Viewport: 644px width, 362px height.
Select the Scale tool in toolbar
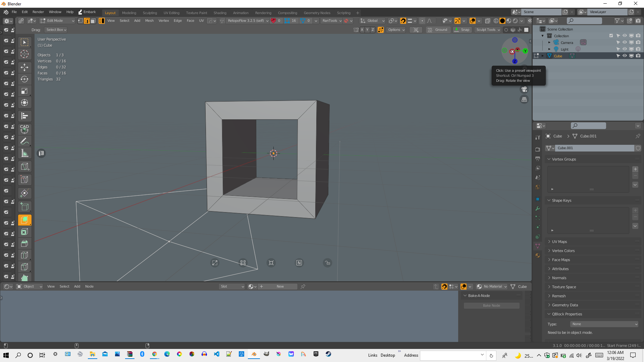click(x=24, y=91)
